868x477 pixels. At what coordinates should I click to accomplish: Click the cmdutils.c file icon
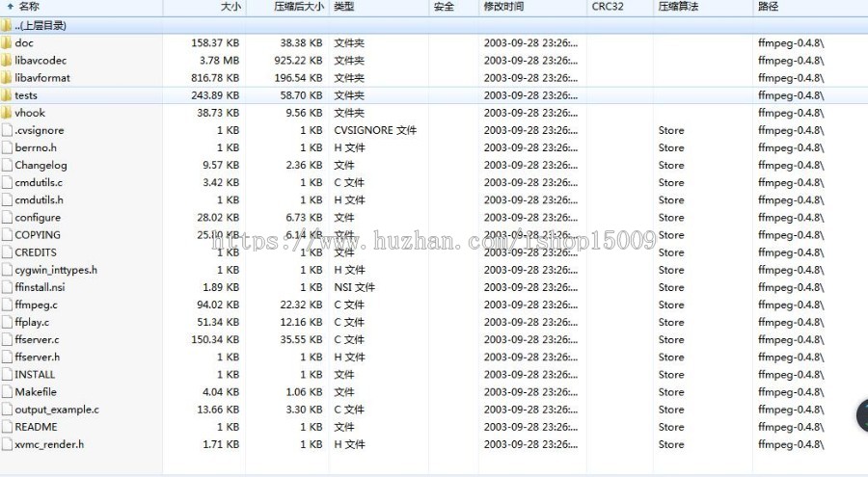pyautogui.click(x=7, y=183)
